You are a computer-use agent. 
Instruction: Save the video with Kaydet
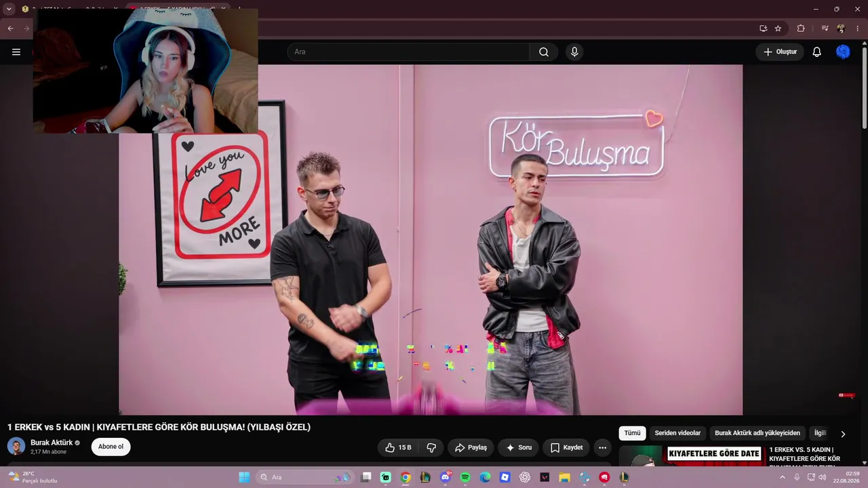[566, 447]
